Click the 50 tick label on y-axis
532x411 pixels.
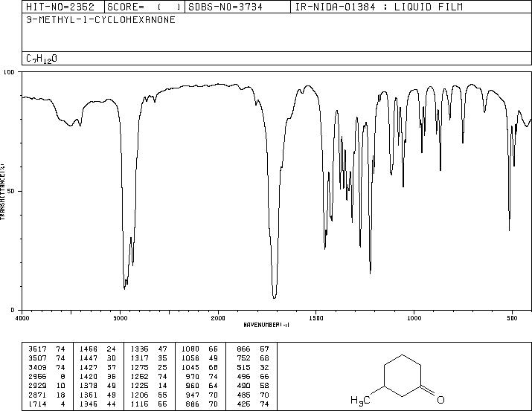12,191
